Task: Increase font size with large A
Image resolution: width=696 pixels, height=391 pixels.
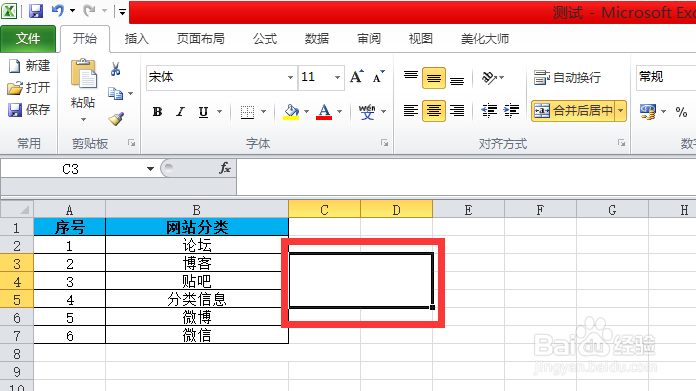Action: tap(356, 77)
